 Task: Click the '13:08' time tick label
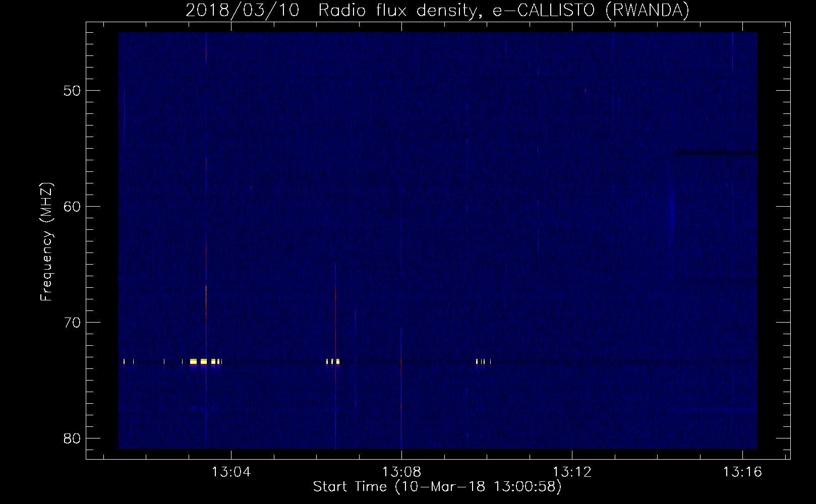click(401, 472)
